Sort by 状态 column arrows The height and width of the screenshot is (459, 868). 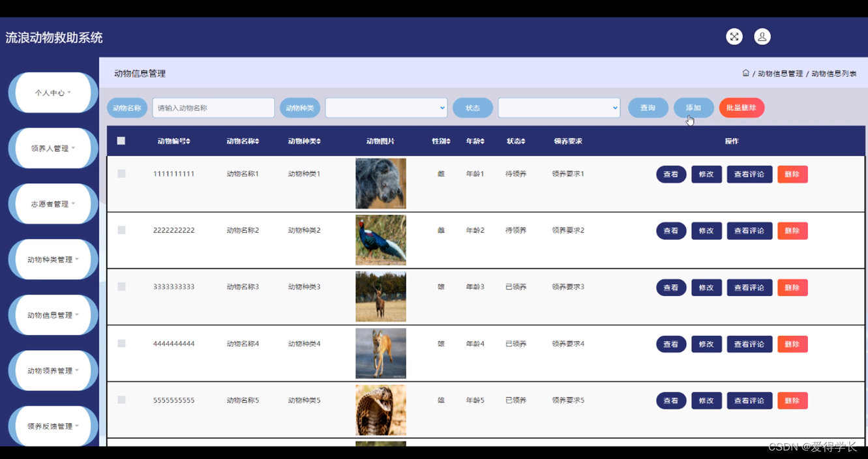coord(523,141)
